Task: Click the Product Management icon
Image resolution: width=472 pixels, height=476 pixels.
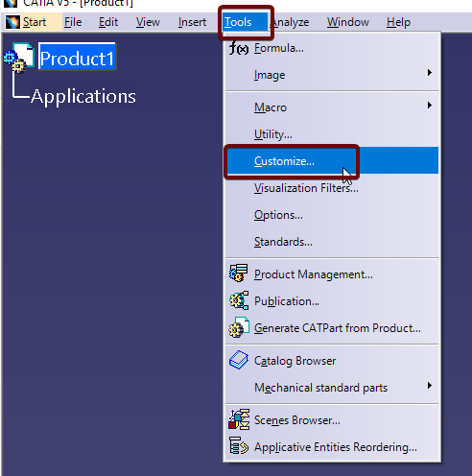Action: click(239, 274)
